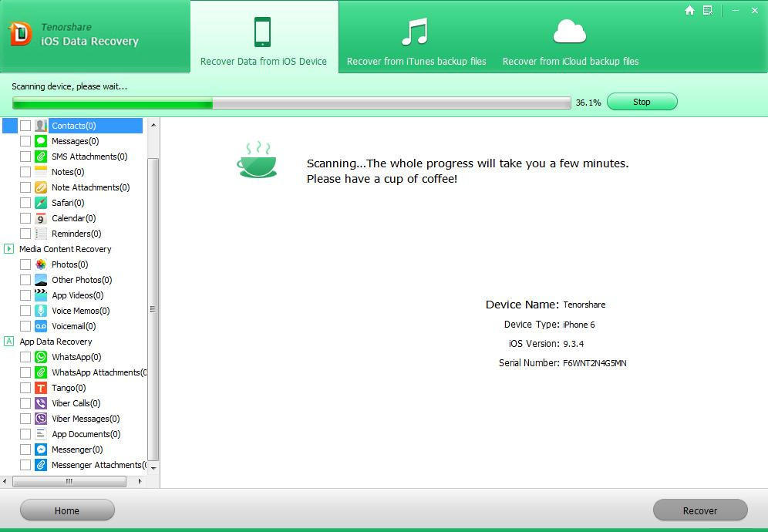Click the Messenger Attachments icon
Screen dimensions: 768x532
pos(41,466)
